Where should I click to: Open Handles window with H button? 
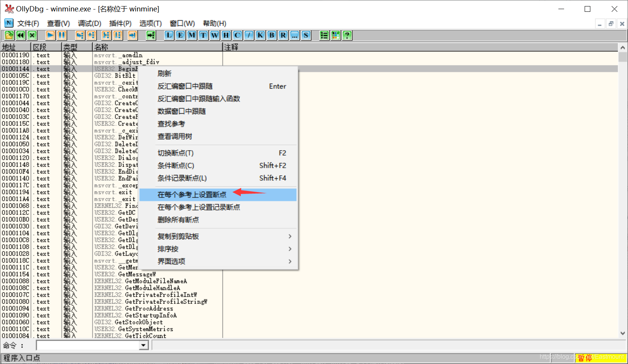226,35
